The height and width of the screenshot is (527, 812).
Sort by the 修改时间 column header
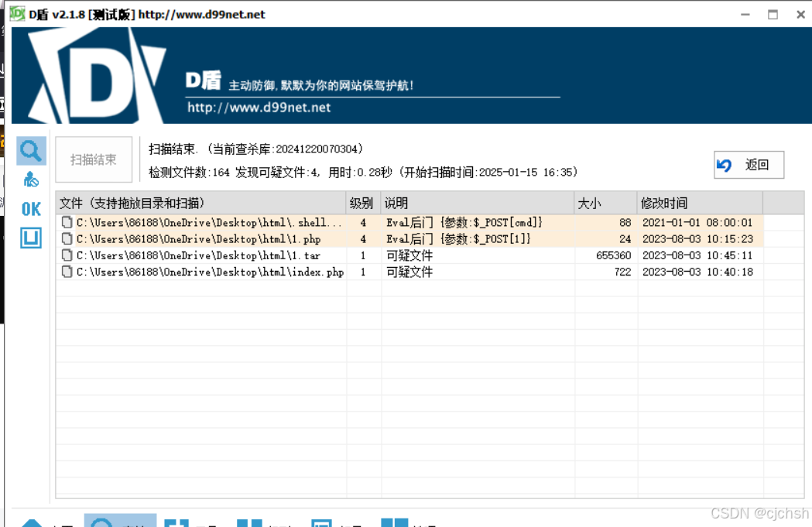coord(700,203)
